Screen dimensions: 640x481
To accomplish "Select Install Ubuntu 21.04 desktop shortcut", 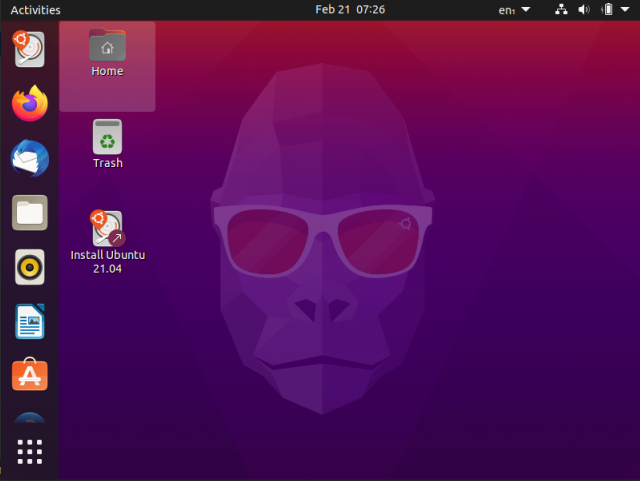I will [x=107, y=243].
